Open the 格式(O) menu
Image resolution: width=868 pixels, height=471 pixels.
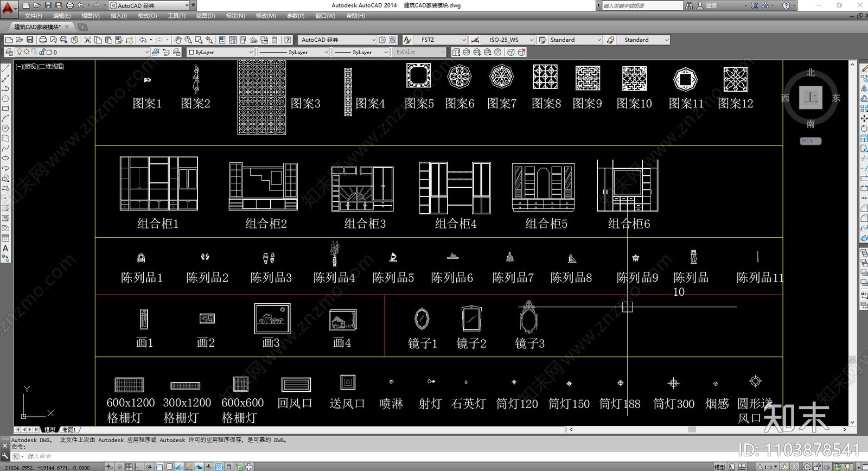(147, 16)
